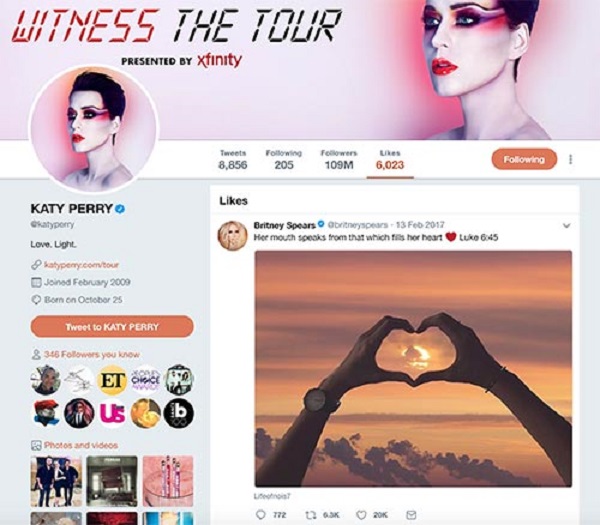
Task: Open the Us Weekly follower avatar
Action: coord(112,413)
